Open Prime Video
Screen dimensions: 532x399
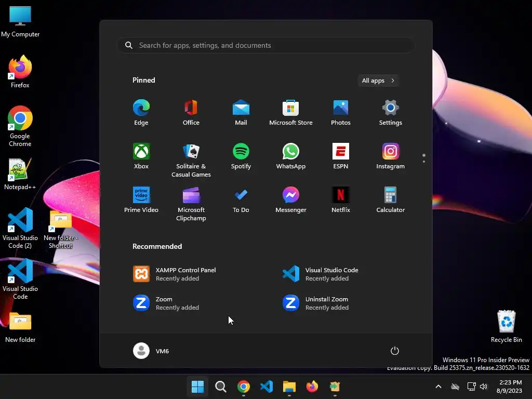[141, 200]
